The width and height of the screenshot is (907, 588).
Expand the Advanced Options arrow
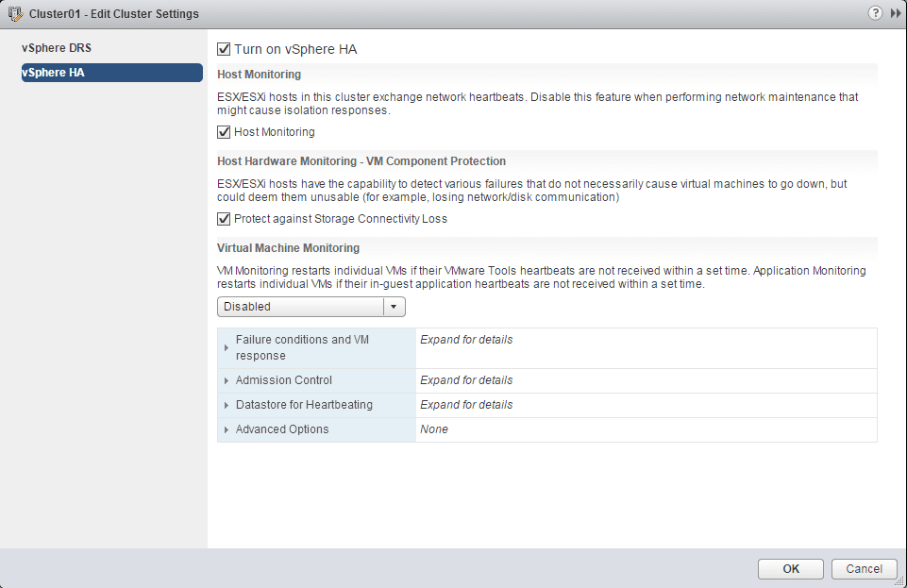tap(227, 429)
